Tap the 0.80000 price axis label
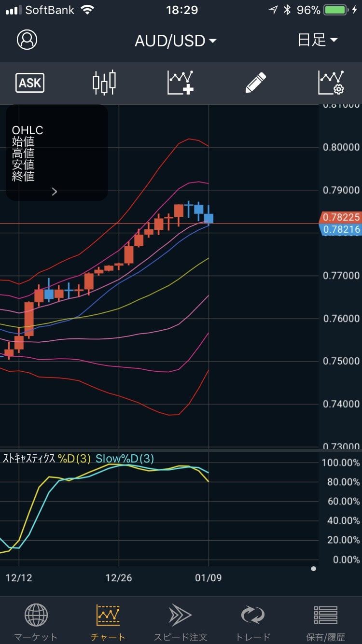The width and height of the screenshot is (362, 644). click(341, 147)
